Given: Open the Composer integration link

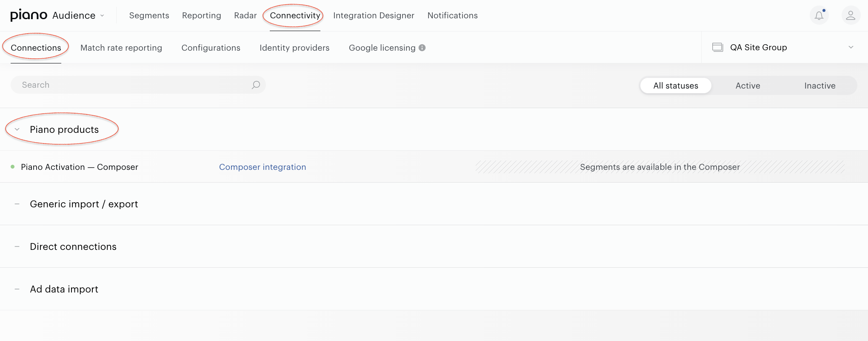Looking at the screenshot, I should (x=263, y=167).
